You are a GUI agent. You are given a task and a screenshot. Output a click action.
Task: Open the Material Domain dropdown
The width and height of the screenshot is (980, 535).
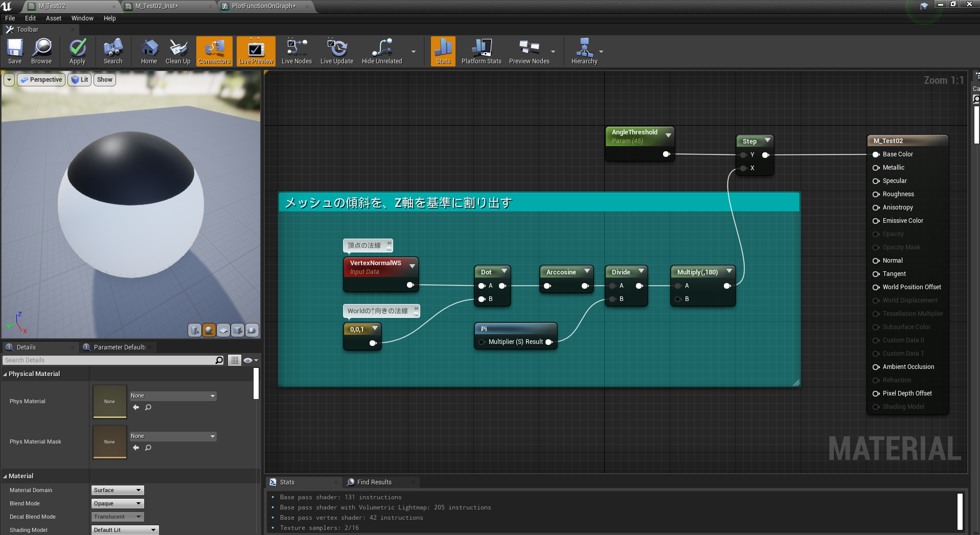118,490
